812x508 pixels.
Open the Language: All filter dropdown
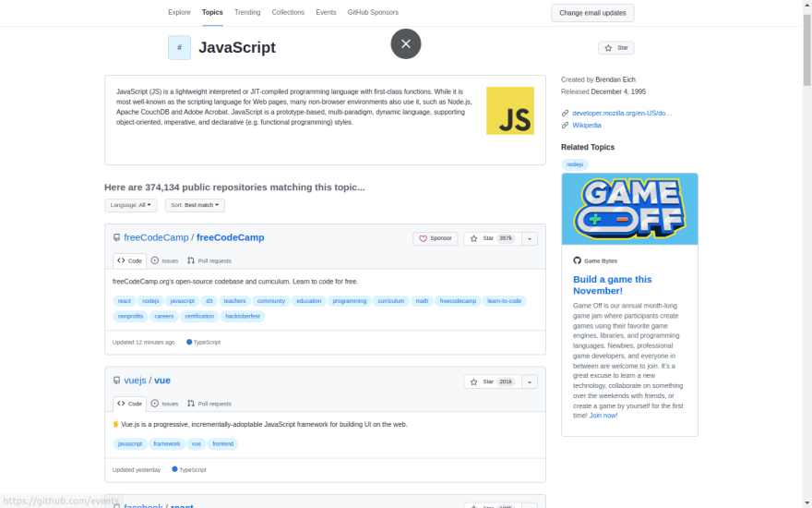(x=130, y=205)
